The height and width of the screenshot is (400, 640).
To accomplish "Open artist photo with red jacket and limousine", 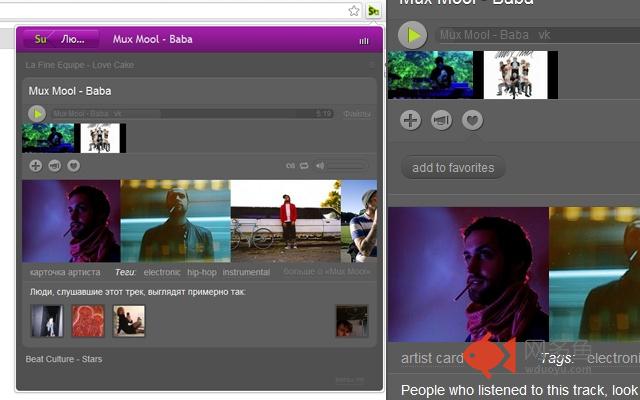I will tap(286, 221).
